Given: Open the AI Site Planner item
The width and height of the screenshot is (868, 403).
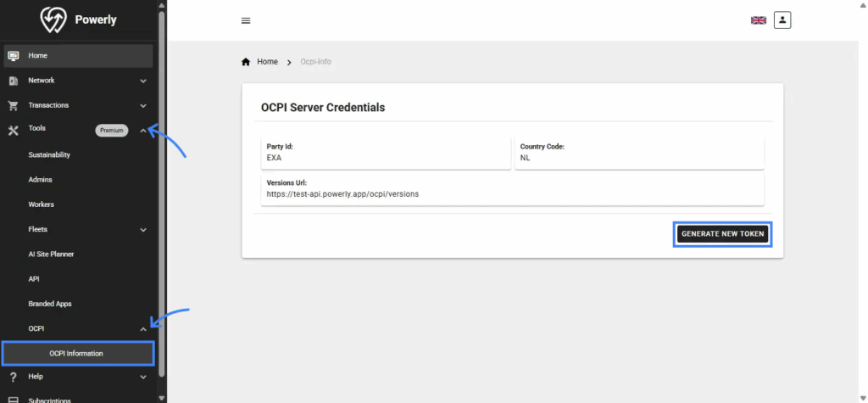Looking at the screenshot, I should click(52, 255).
